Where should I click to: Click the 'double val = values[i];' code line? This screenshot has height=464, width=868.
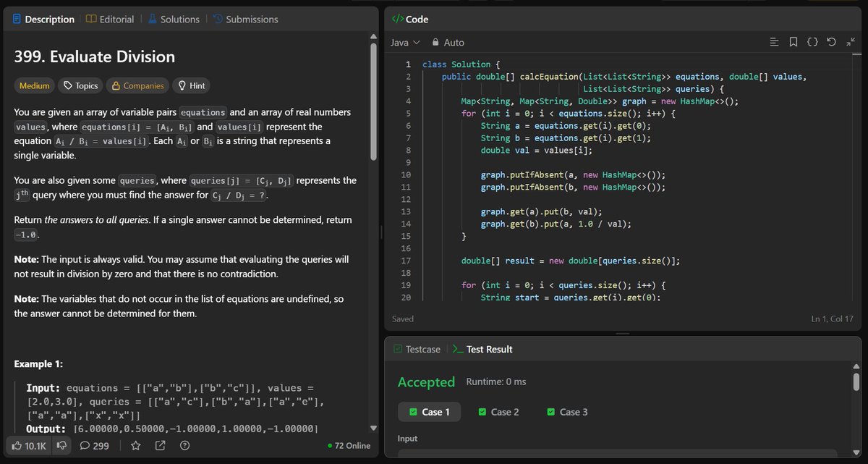pos(537,150)
